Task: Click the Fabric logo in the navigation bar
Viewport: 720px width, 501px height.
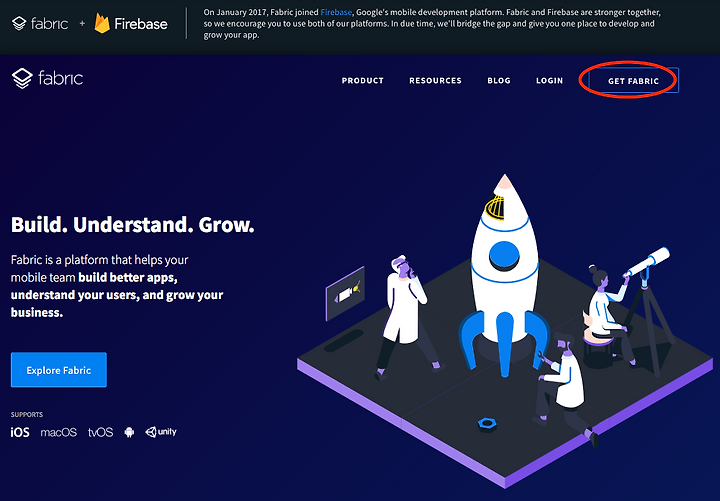Action: (47, 79)
